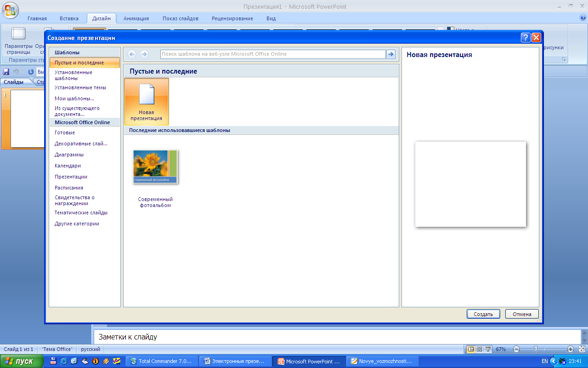The image size is (588, 368).
Task: Click the orange info icon in quick launch
Action: [96, 361]
